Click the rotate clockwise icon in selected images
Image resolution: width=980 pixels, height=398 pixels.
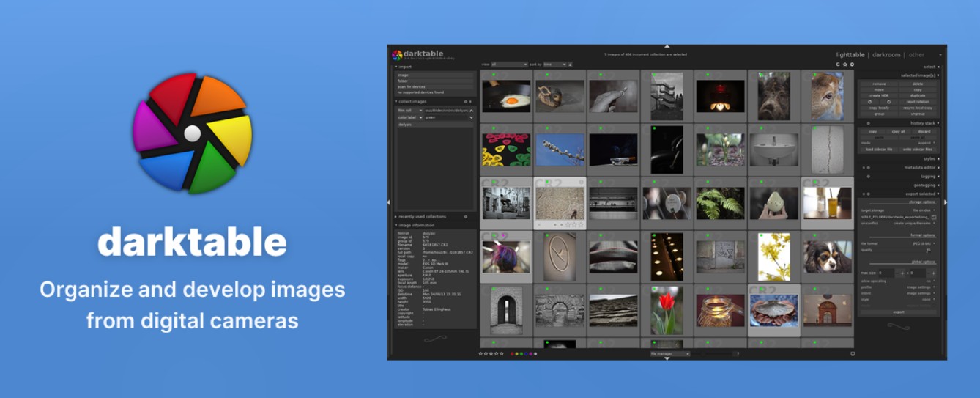pyautogui.click(x=888, y=101)
